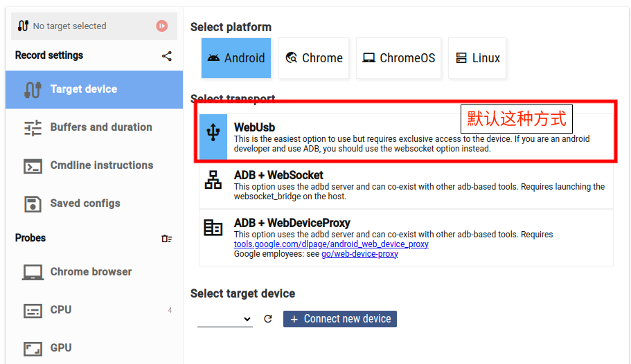The width and height of the screenshot is (631, 364).
Task: Click the refresh devices icon
Action: coord(268,319)
